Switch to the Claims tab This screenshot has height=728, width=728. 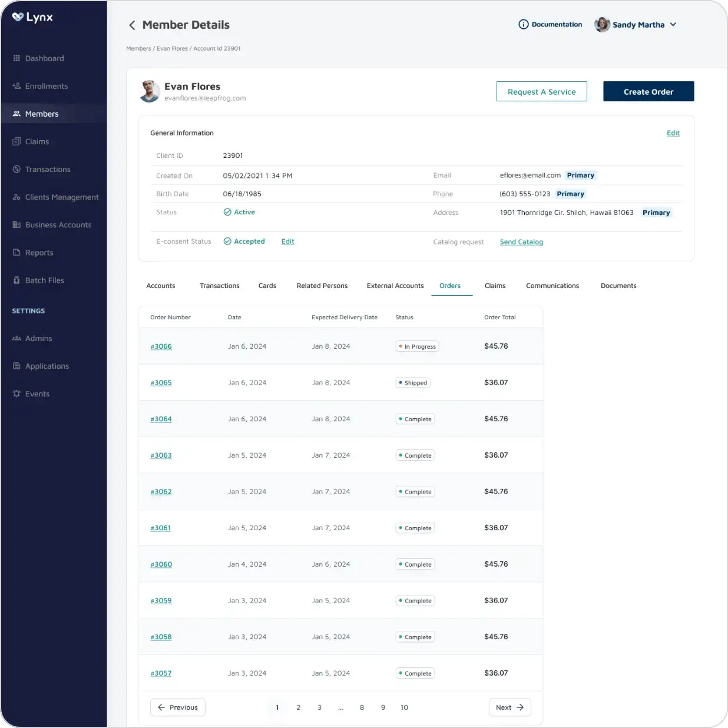tap(495, 286)
